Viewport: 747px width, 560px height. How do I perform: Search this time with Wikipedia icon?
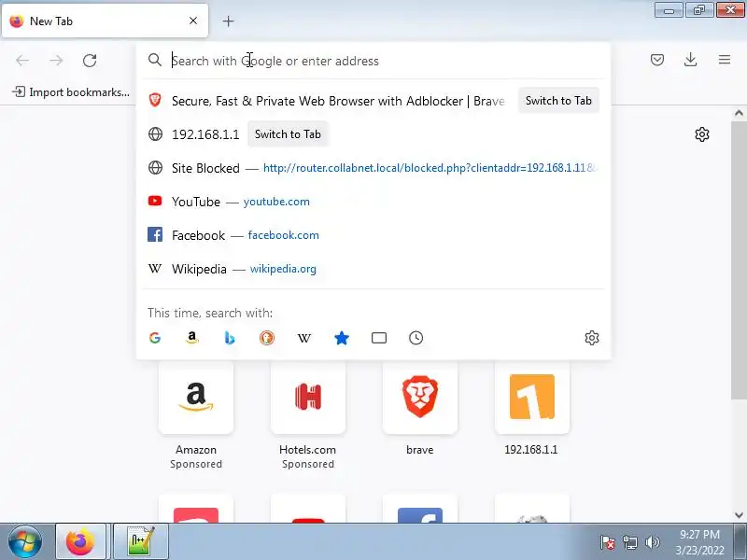click(x=304, y=338)
